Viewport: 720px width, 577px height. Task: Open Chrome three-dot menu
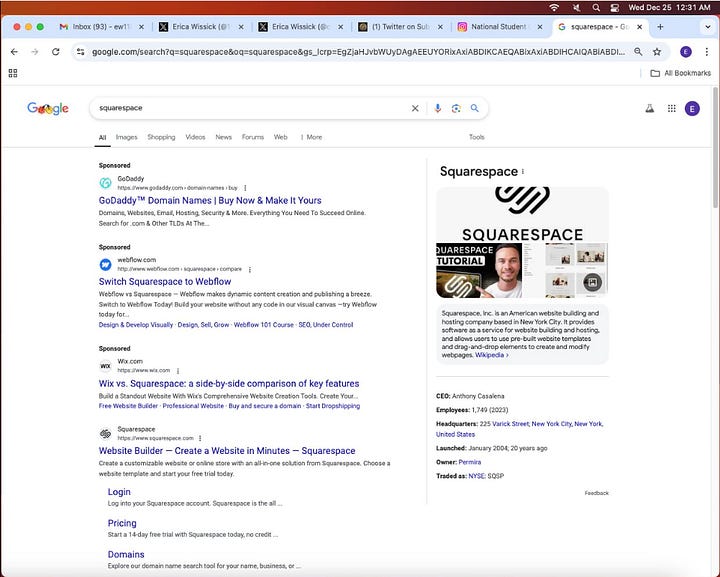pyautogui.click(x=707, y=52)
